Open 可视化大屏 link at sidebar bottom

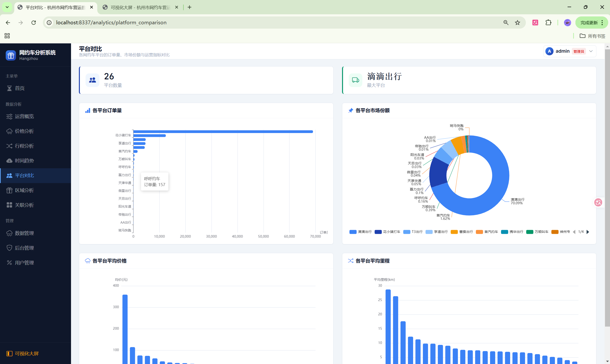(26, 354)
